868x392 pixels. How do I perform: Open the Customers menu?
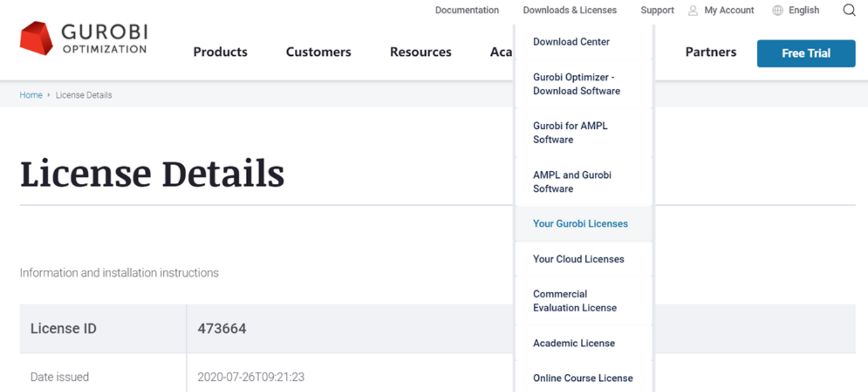click(319, 52)
